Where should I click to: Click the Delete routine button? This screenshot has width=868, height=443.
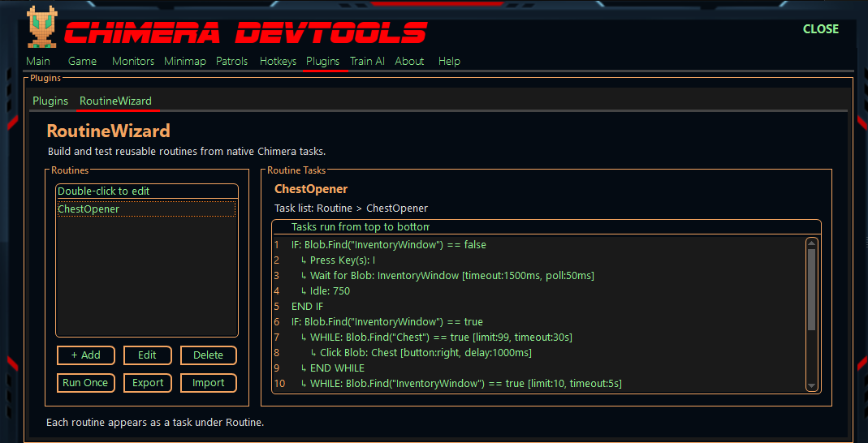[x=208, y=355]
